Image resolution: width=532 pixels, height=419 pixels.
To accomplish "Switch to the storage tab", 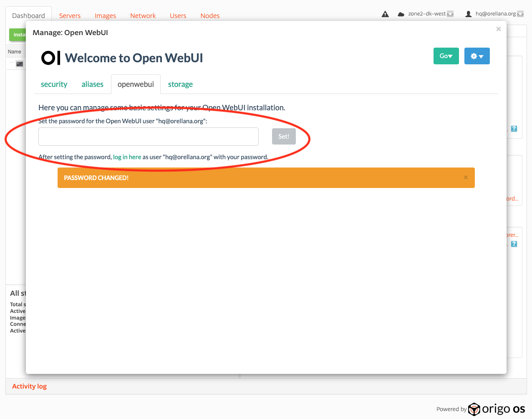I will click(180, 84).
